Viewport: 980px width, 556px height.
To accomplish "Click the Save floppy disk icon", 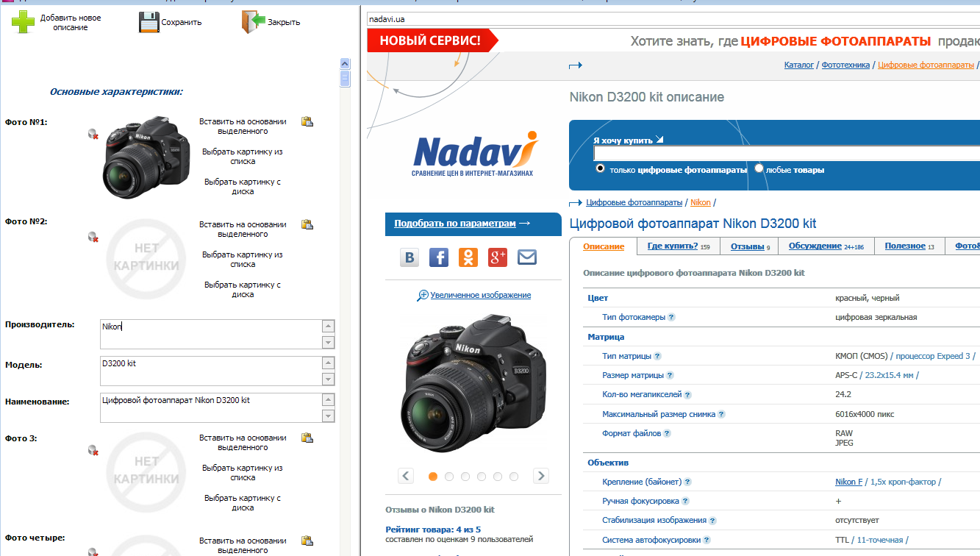I will pyautogui.click(x=149, y=22).
